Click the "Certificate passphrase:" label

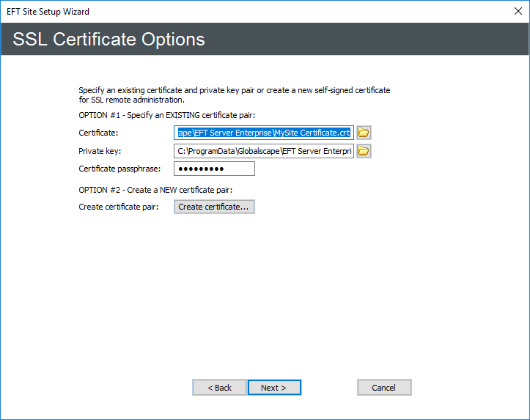coord(118,169)
